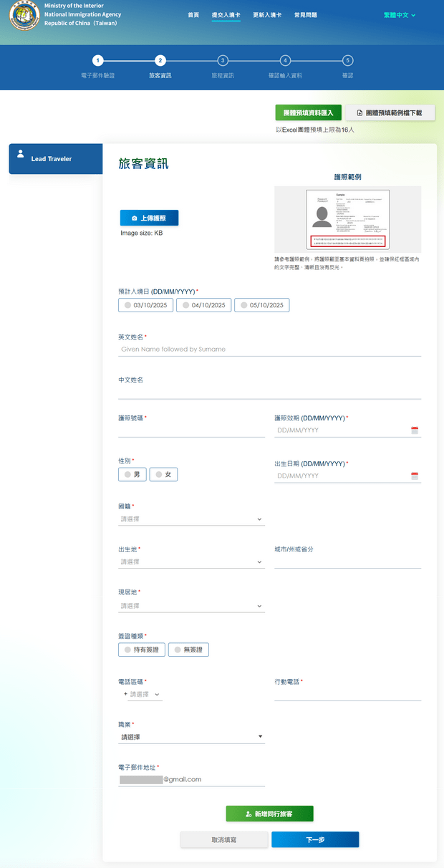This screenshot has height=868, width=444.
Task: Click step 5 circle in progress bar
Action: coord(347,61)
